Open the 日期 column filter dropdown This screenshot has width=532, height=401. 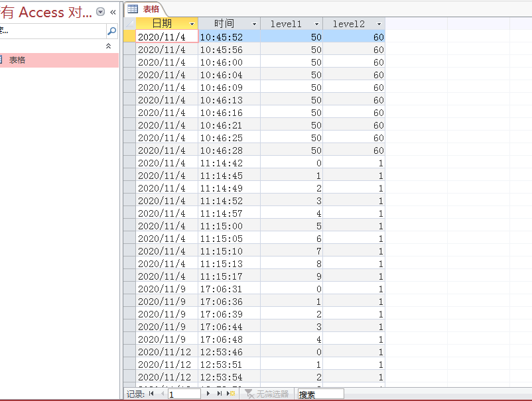(x=192, y=24)
